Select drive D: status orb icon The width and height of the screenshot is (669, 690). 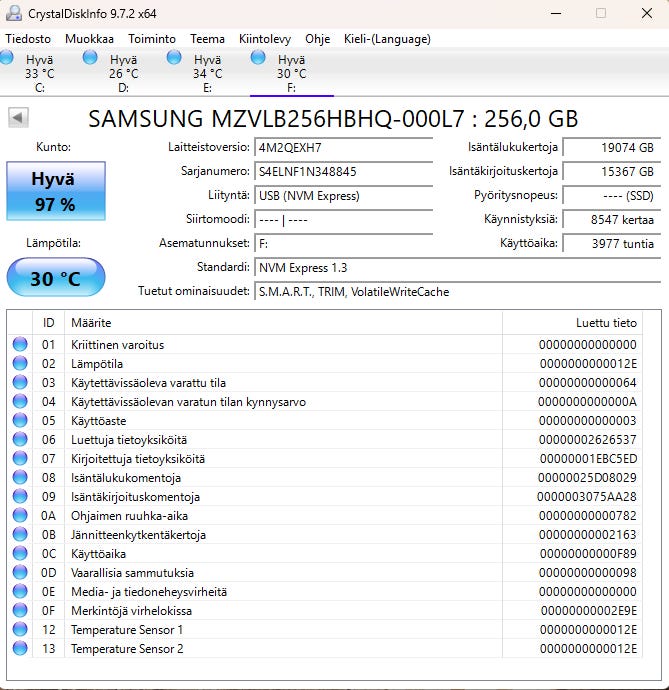click(x=91, y=59)
